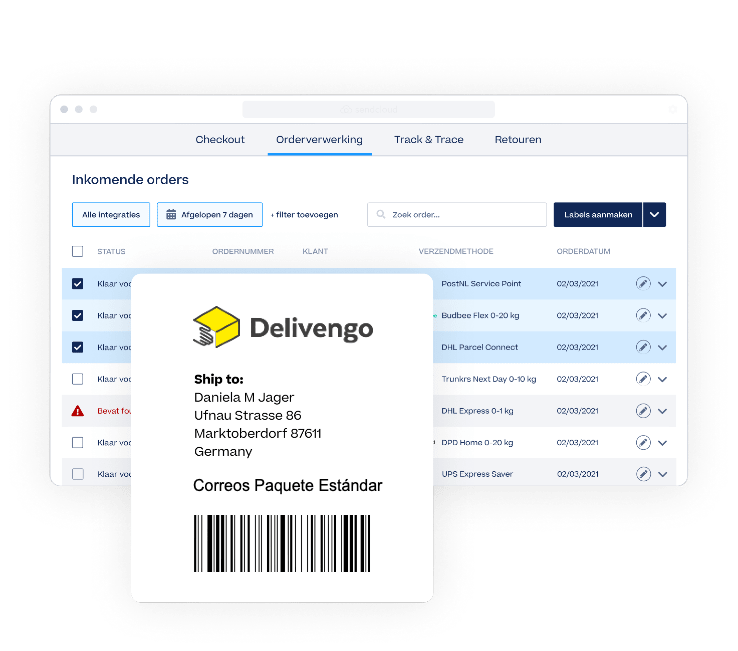Click the UPS Express Saver method text
Image resolution: width=738 pixels, height=651 pixels.
click(x=477, y=474)
